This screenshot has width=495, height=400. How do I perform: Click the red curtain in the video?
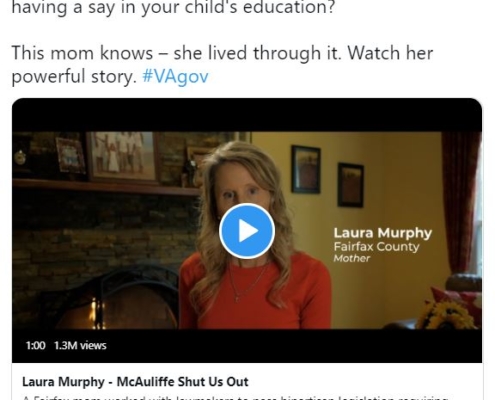(x=459, y=202)
